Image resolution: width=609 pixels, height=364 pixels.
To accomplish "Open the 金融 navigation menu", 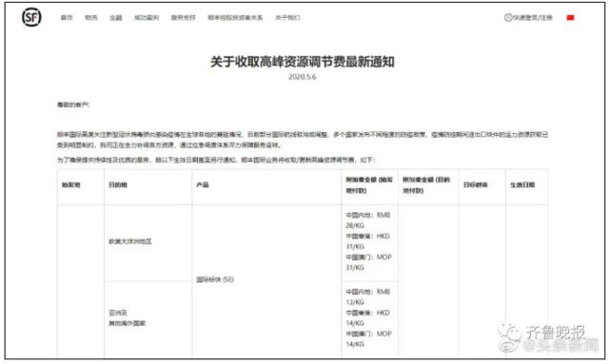I will [116, 17].
